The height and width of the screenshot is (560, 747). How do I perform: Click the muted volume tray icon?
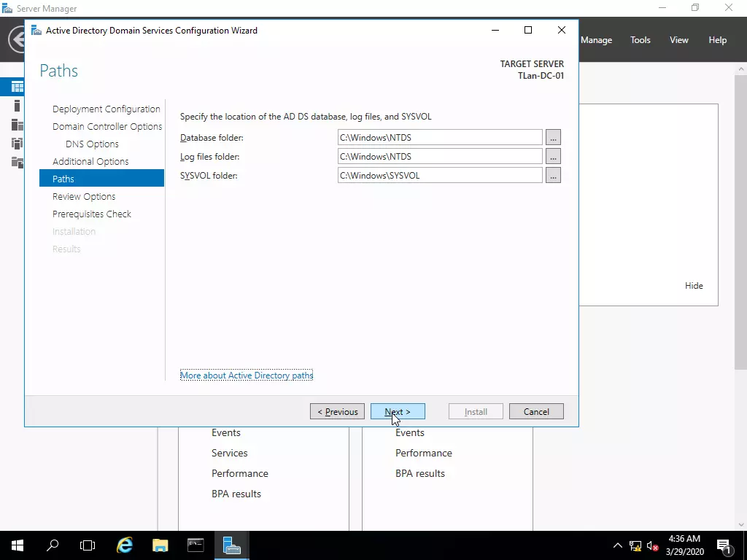653,545
